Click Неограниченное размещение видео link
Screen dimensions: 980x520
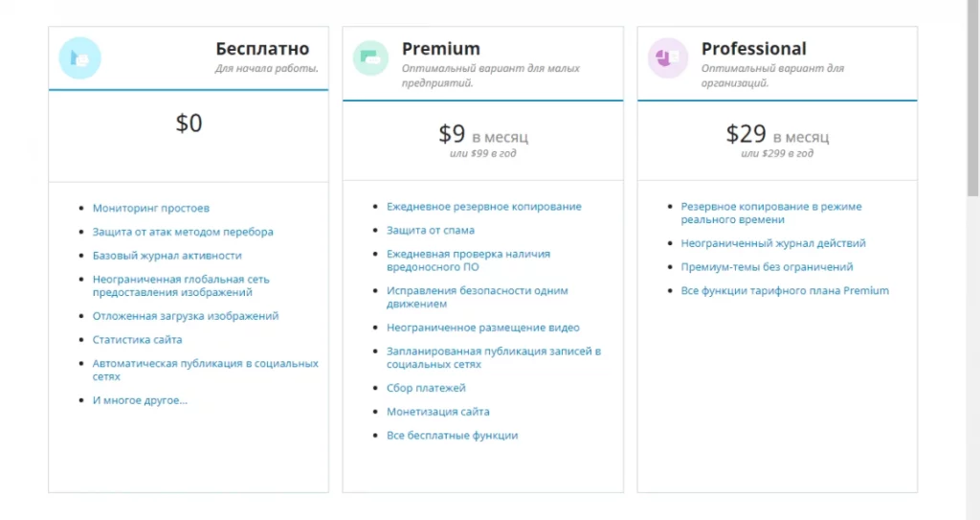[483, 328]
